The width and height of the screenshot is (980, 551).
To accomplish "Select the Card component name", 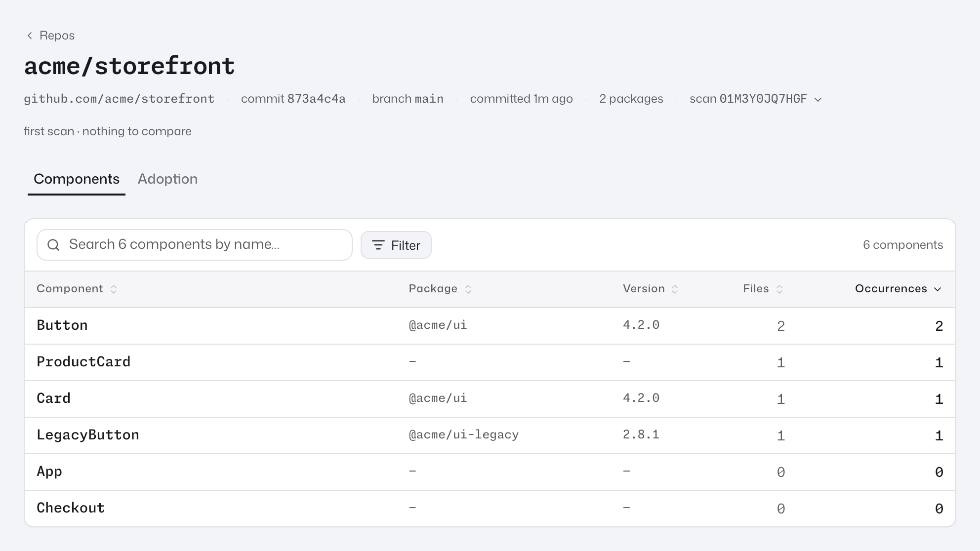I will pyautogui.click(x=54, y=398).
